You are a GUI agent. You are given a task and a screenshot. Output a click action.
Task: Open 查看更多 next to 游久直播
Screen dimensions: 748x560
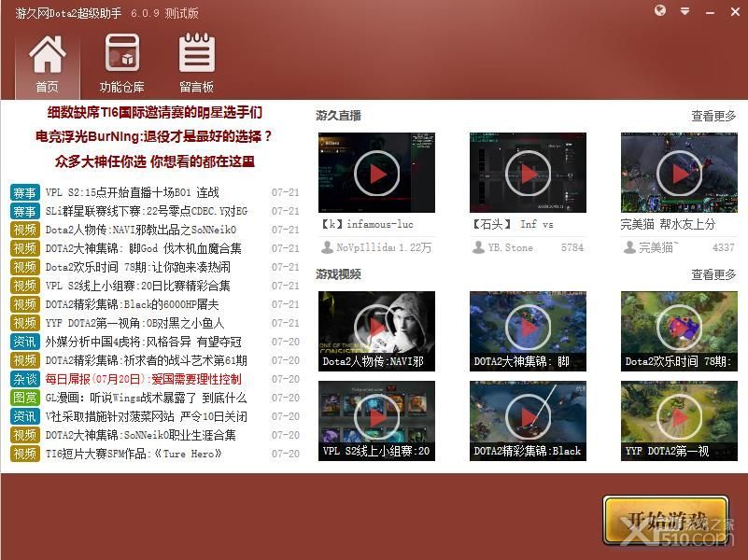713,116
